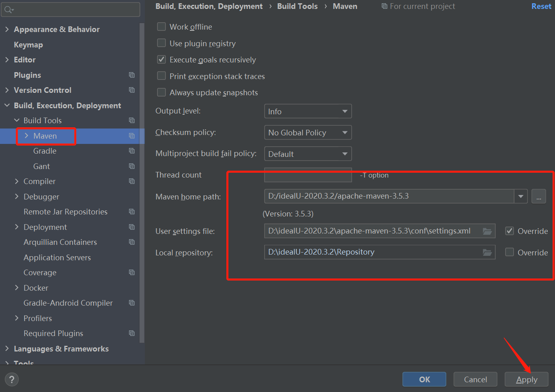Select Keymap in the settings tree
This screenshot has height=392, width=555.
28,45
